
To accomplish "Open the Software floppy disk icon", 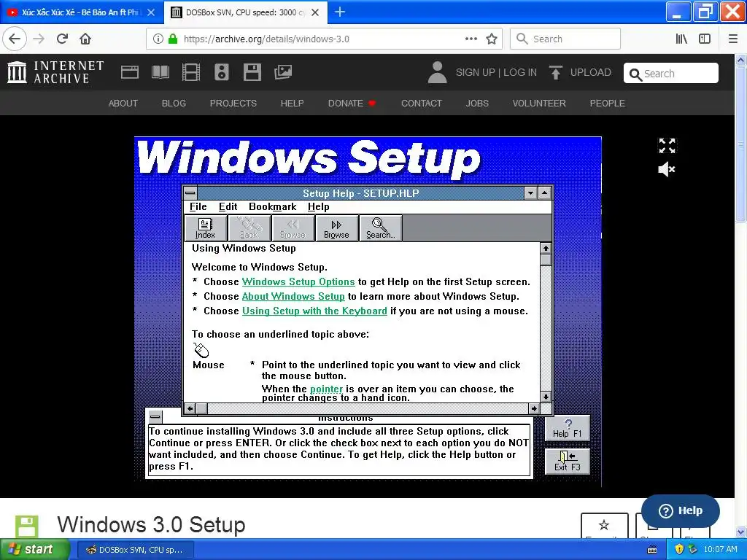I will pos(252,72).
